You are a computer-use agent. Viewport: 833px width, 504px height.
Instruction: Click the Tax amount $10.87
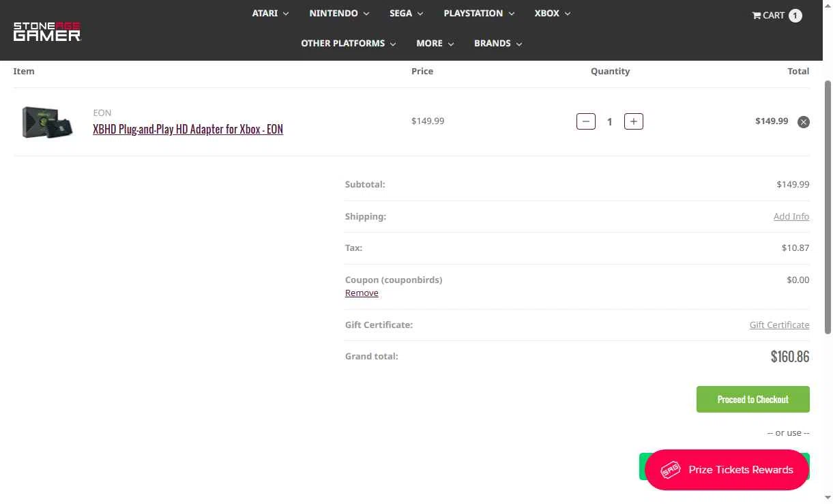[x=795, y=248]
